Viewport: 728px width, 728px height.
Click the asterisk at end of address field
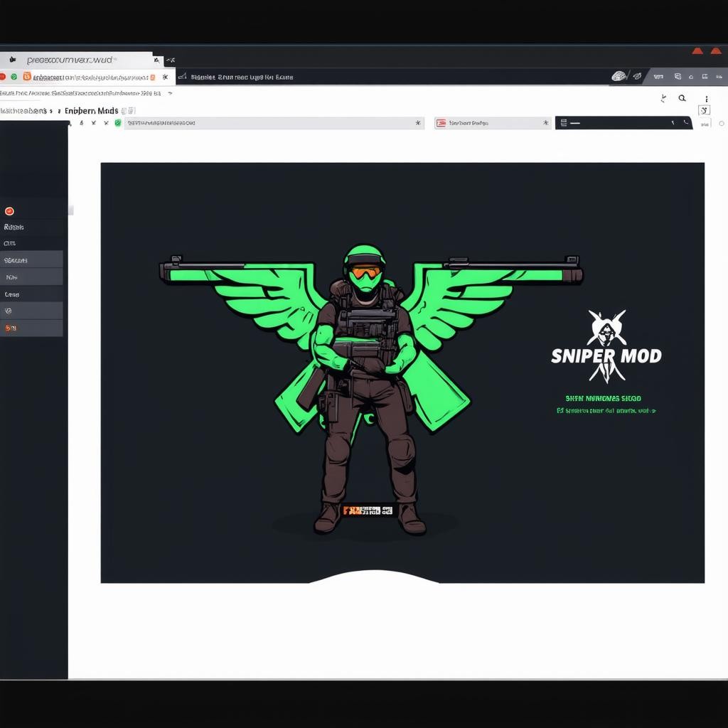coord(417,123)
